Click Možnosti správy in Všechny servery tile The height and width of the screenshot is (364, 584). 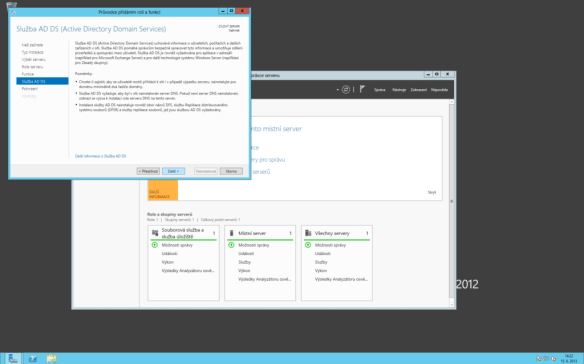(x=331, y=245)
